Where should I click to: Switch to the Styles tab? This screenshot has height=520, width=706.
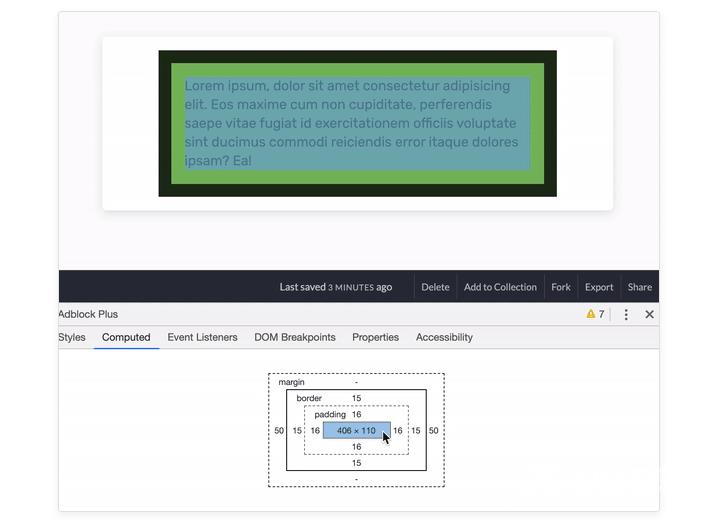(72, 337)
